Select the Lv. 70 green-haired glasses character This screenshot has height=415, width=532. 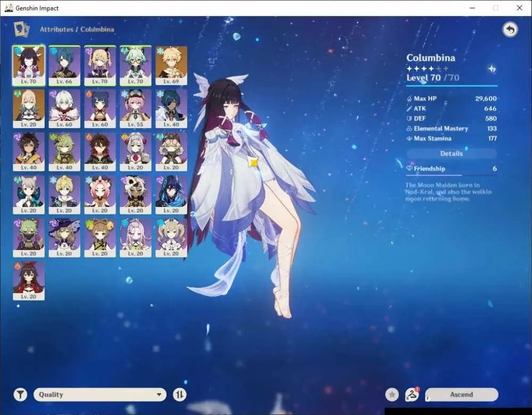click(135, 65)
